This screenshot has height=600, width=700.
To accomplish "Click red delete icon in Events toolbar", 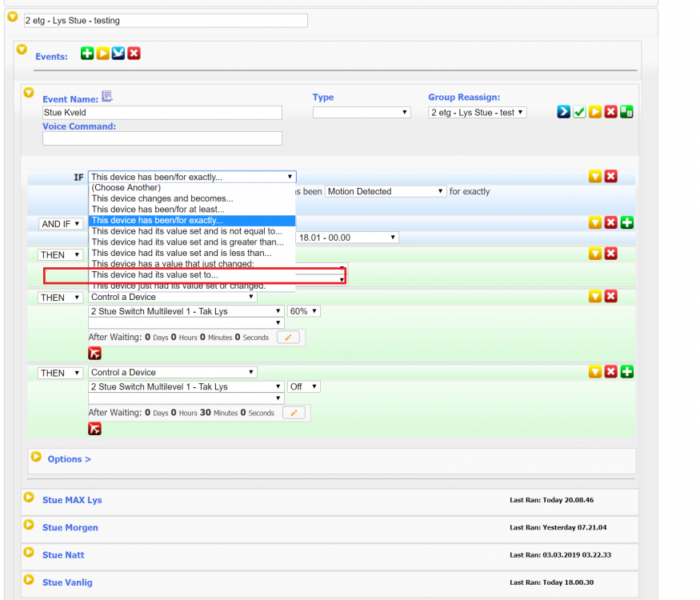I will [x=134, y=54].
